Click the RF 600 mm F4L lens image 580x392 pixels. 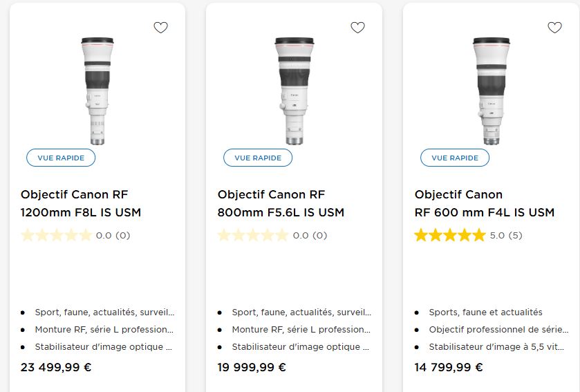coord(492,90)
